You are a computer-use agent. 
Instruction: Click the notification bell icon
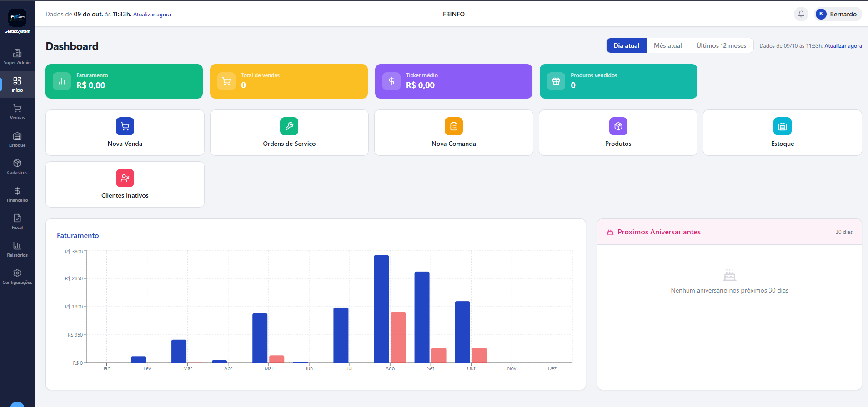coord(801,14)
